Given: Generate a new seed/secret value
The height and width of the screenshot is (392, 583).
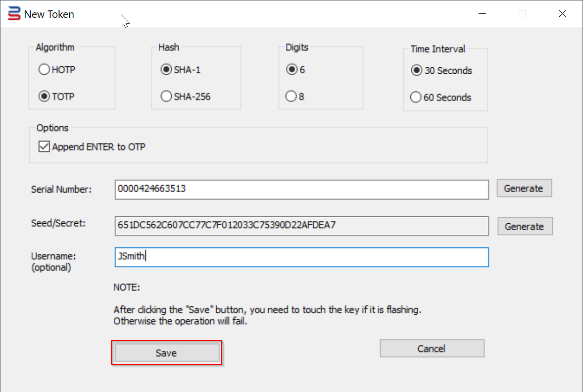Looking at the screenshot, I should pyautogui.click(x=524, y=226).
